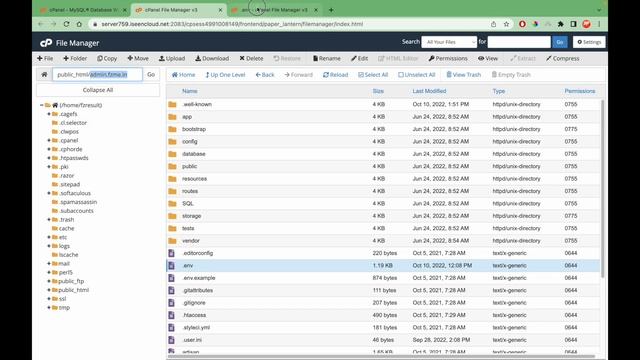Image resolution: width=640 pixels, height=360 pixels.
Task: Click the home icon beside the path field
Action: [44, 74]
